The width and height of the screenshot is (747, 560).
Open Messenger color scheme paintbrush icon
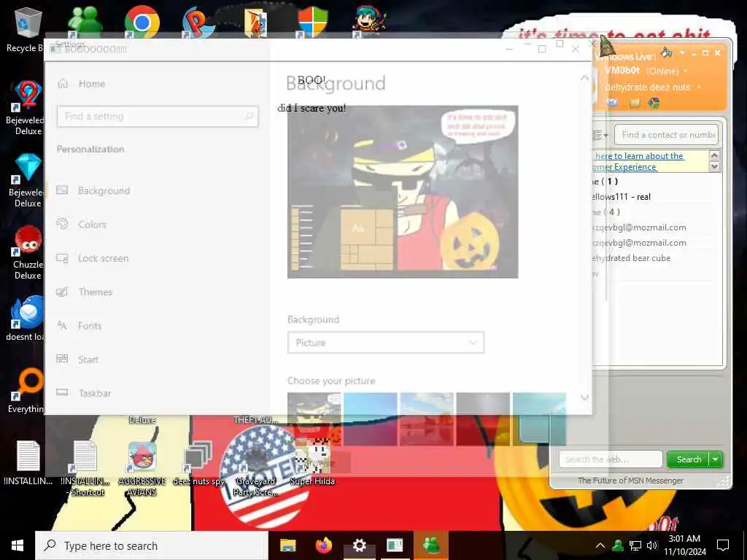[666, 52]
